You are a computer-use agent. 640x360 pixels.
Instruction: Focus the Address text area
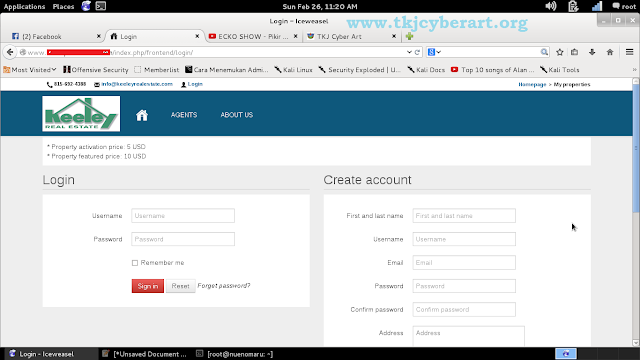(469, 336)
